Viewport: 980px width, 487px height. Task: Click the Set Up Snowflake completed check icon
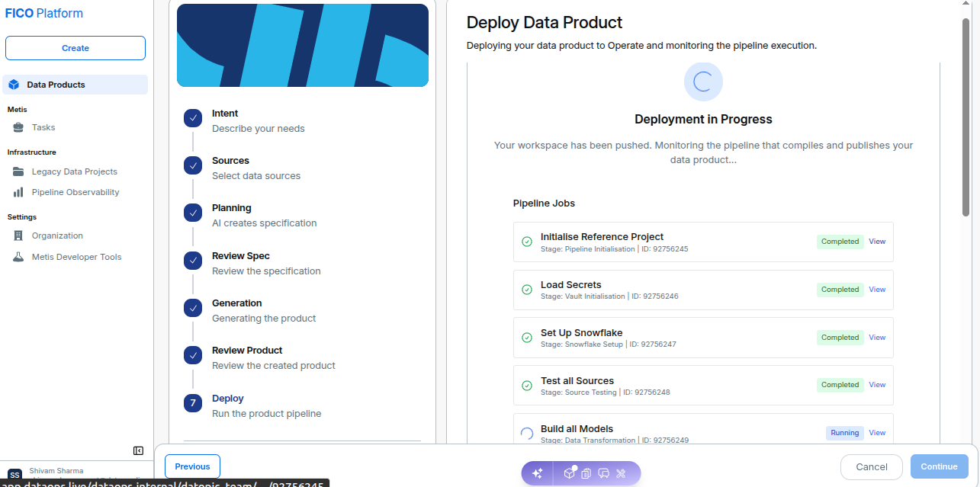click(x=527, y=338)
